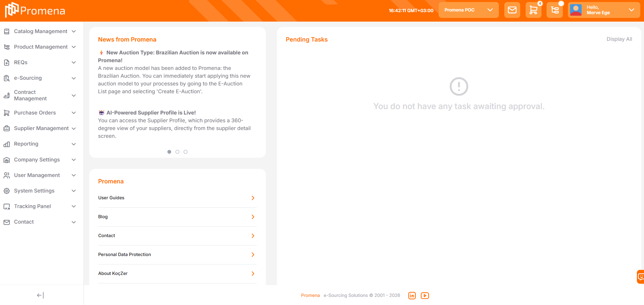Expand Company Settings chevron
644x305 pixels.
pos(74,160)
